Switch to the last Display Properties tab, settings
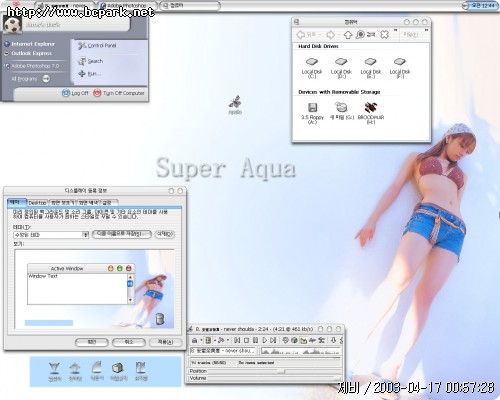The image size is (500, 400). 109,203
